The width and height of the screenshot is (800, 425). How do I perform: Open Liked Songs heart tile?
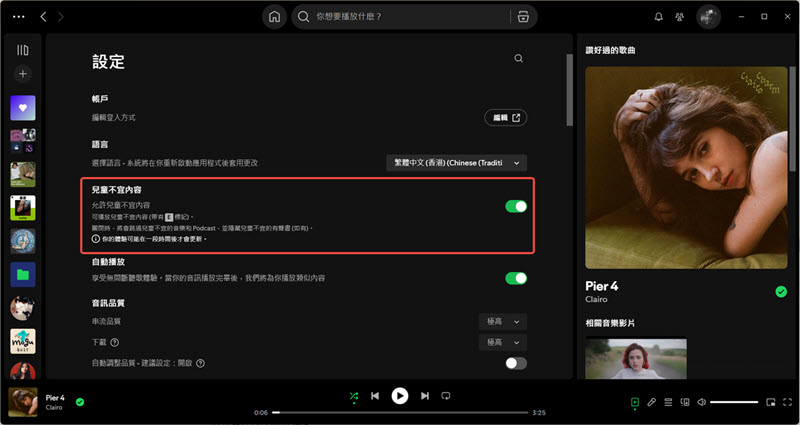pyautogui.click(x=23, y=108)
